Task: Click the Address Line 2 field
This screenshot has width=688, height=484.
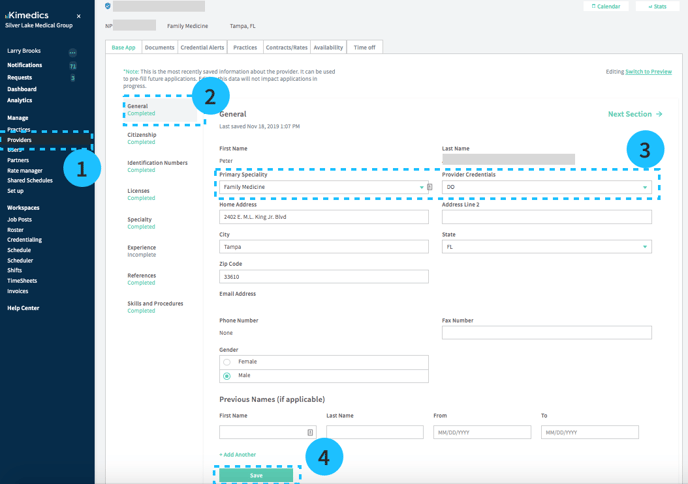Action: click(547, 217)
